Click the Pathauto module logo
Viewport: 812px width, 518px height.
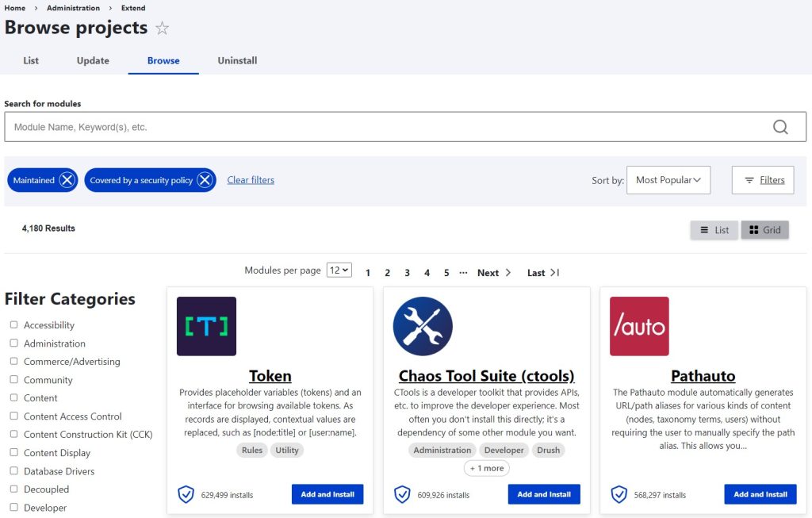tap(639, 326)
